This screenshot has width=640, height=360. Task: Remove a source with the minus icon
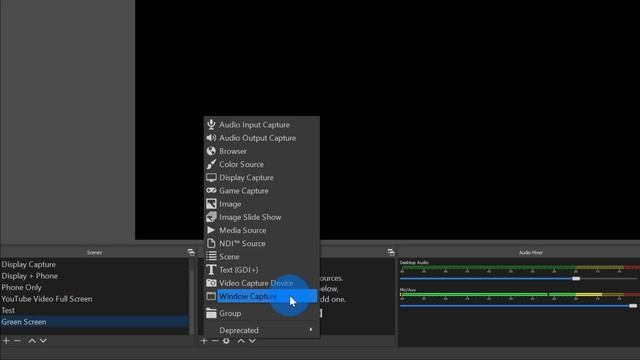click(x=215, y=340)
